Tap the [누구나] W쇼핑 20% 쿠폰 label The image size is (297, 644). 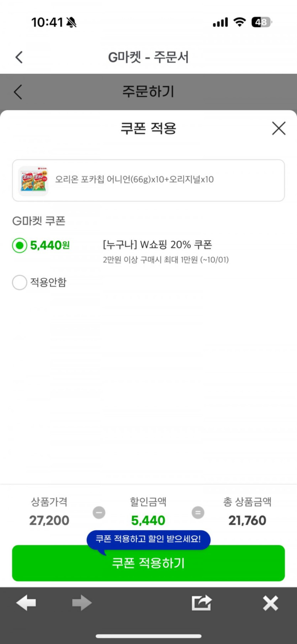[157, 245]
